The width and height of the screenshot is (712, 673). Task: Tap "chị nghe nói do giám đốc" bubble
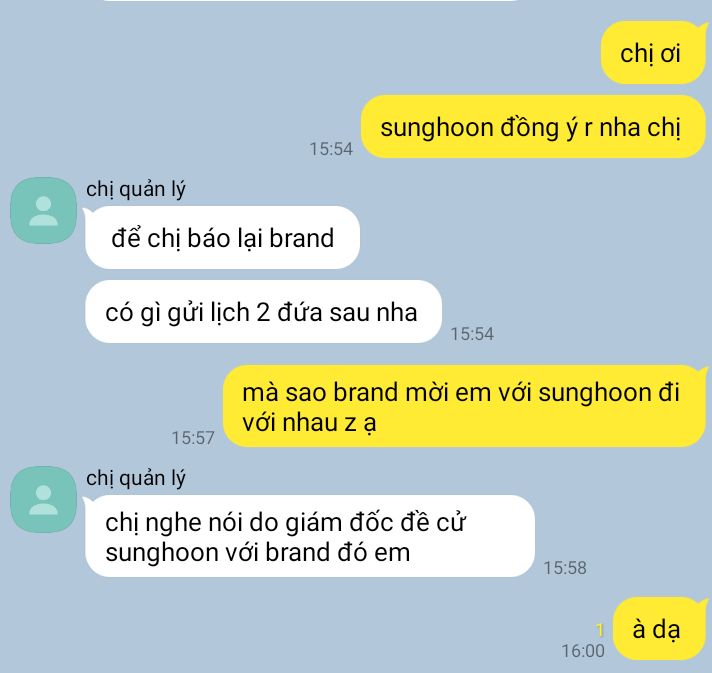pos(310,536)
